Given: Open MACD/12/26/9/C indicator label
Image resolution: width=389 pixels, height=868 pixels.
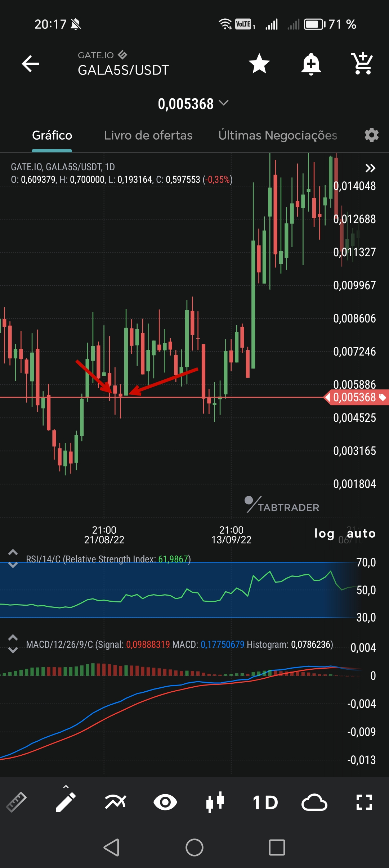Looking at the screenshot, I should [179, 644].
